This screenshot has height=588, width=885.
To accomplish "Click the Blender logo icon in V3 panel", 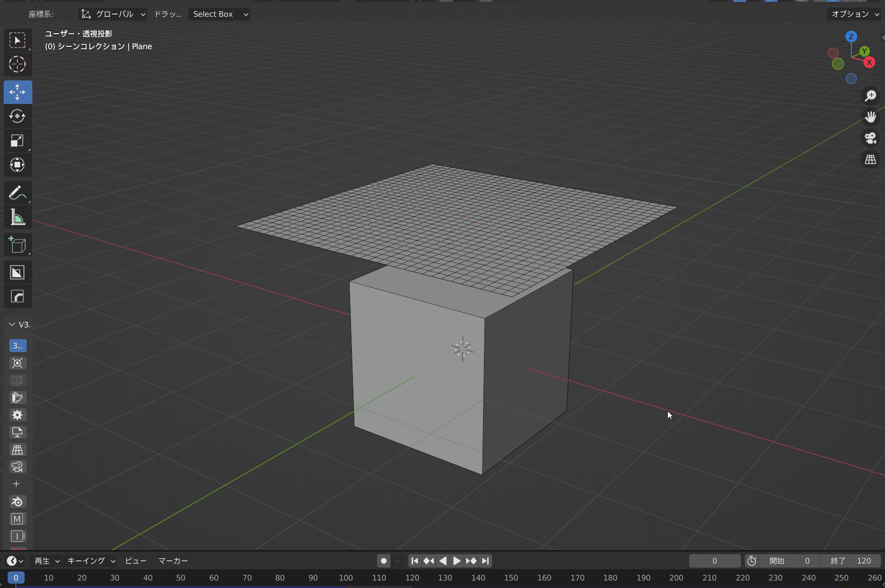I will point(17,501).
